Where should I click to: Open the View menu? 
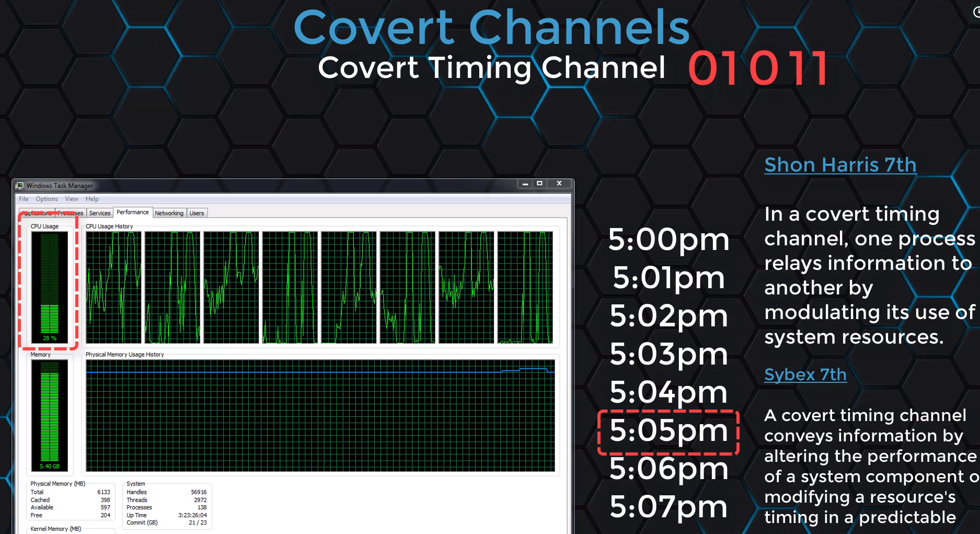71,199
